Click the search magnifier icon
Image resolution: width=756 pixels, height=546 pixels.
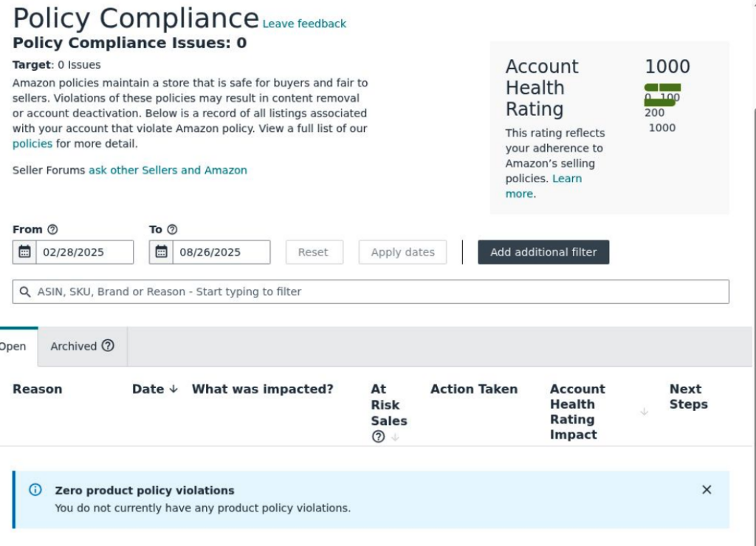click(25, 291)
